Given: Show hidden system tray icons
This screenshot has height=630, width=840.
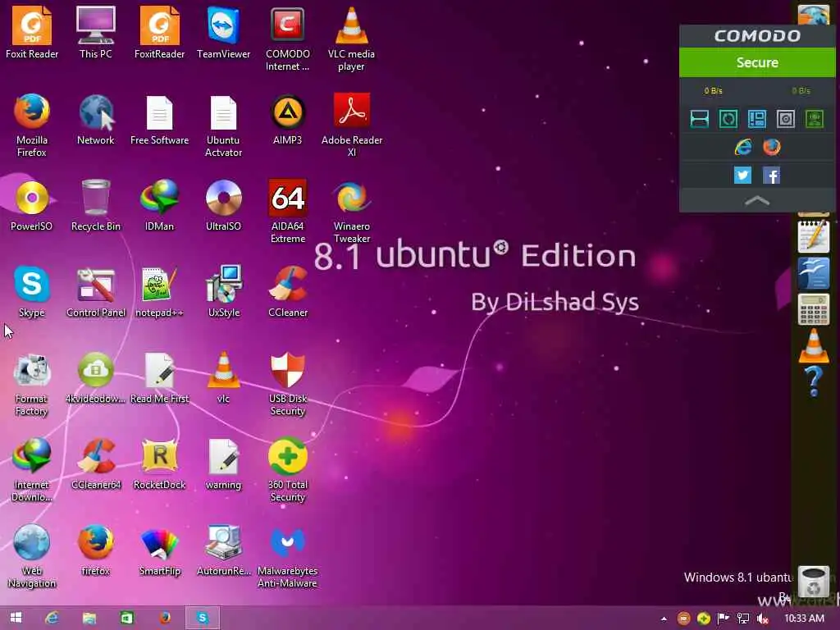Looking at the screenshot, I should (664, 619).
